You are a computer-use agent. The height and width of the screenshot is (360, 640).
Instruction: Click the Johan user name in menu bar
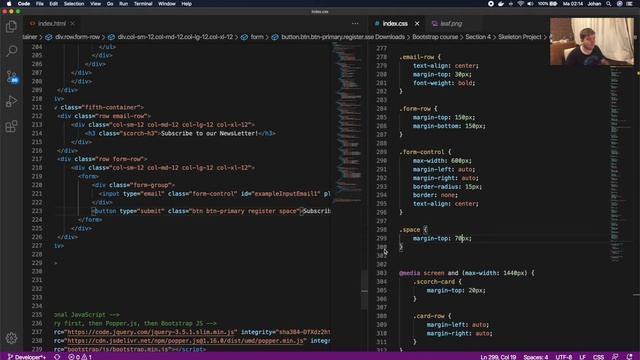coord(594,4)
